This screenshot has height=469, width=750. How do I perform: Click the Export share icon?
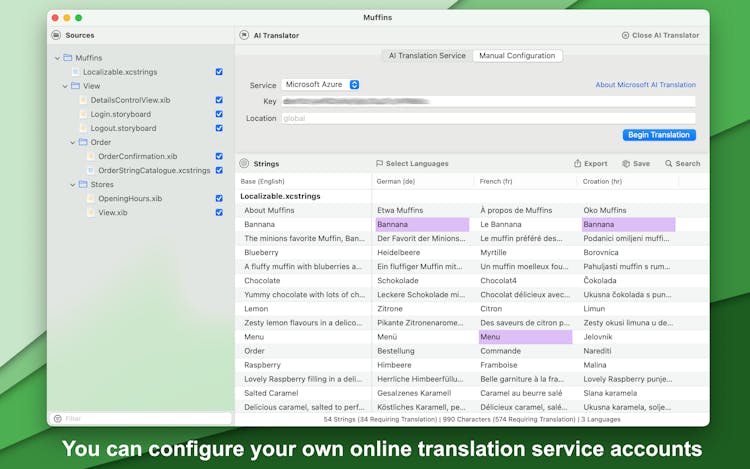(x=577, y=163)
